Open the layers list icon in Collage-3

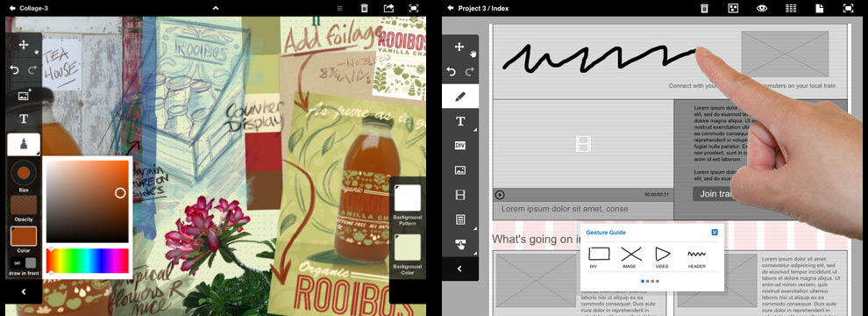(x=340, y=8)
